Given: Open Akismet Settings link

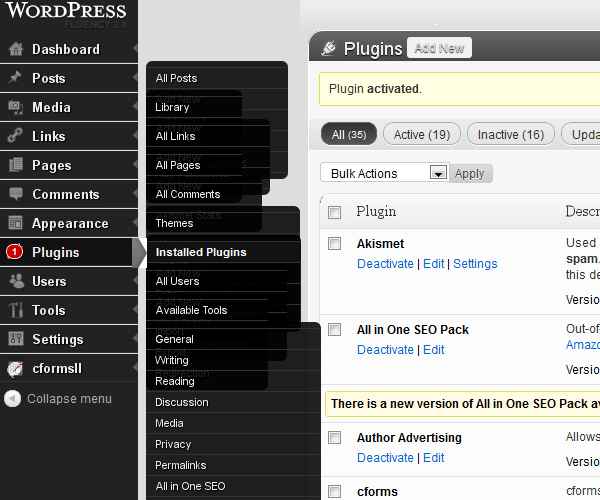Looking at the screenshot, I should point(475,264).
